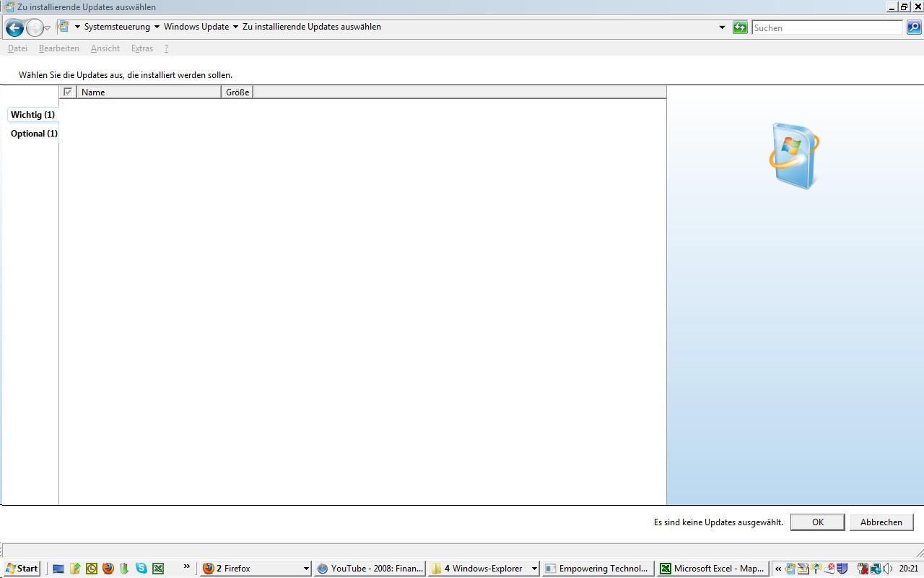The width and height of the screenshot is (924, 578).
Task: Click the green Refresh icon beside address bar
Action: tap(740, 27)
